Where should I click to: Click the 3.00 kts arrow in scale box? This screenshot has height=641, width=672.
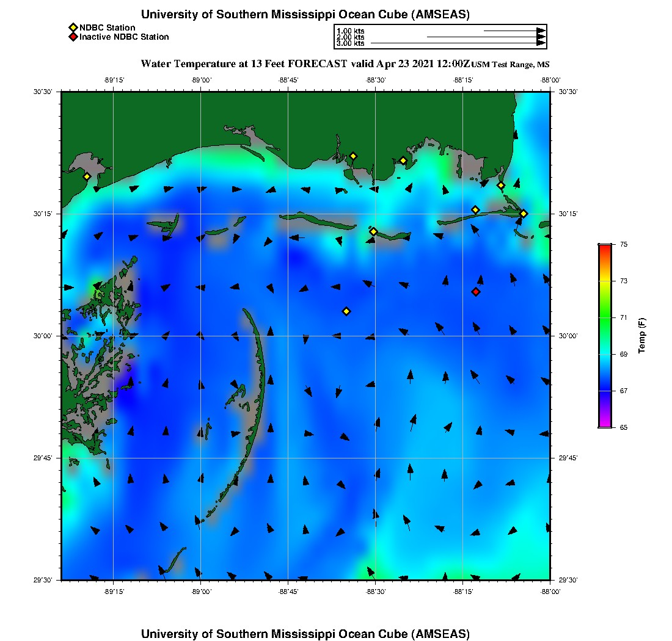coord(458,43)
